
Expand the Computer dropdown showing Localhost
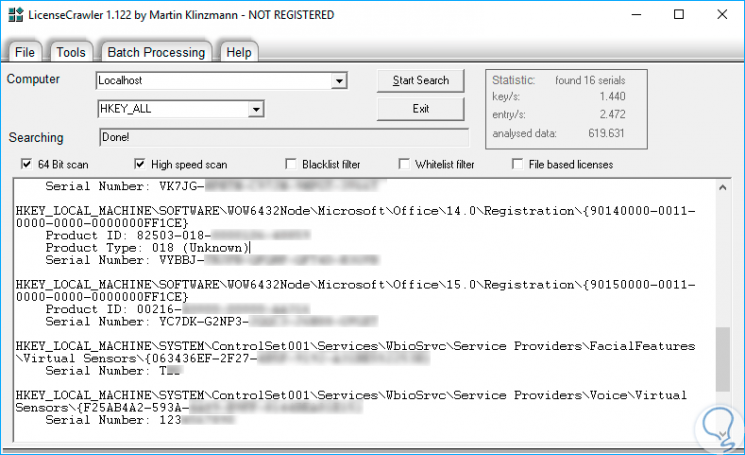pyautogui.click(x=339, y=81)
